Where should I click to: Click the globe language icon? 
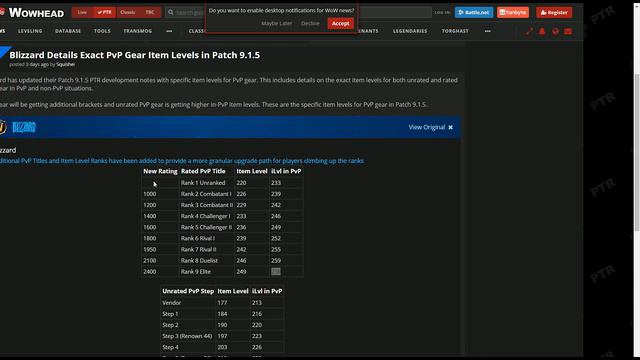[555, 31]
